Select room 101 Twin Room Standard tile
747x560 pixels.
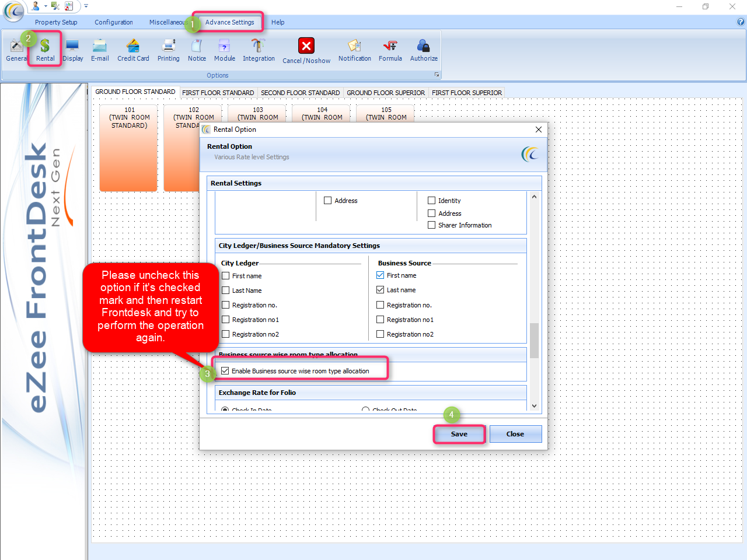[128, 148]
